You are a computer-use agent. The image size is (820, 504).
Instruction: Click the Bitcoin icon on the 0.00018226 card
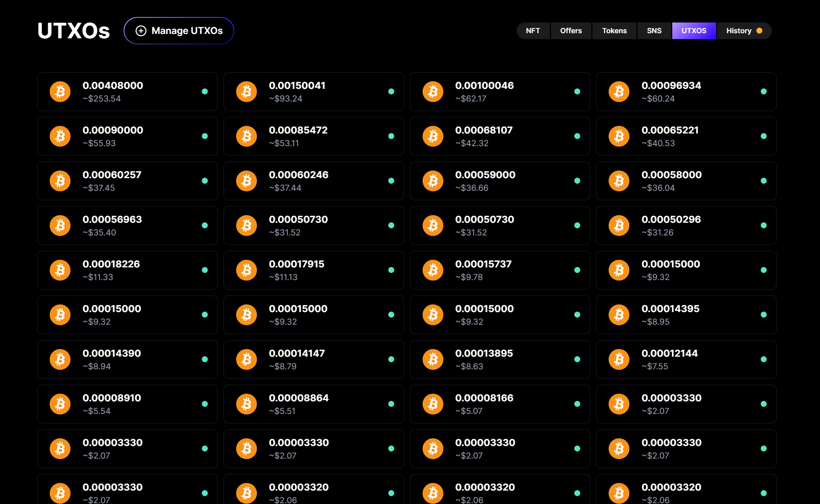pos(60,270)
